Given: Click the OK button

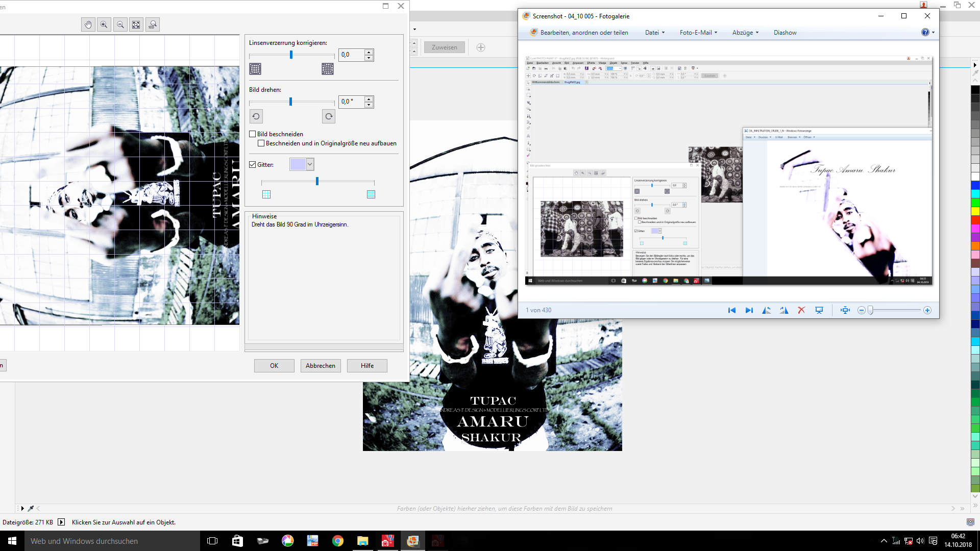Looking at the screenshot, I should coord(274,366).
